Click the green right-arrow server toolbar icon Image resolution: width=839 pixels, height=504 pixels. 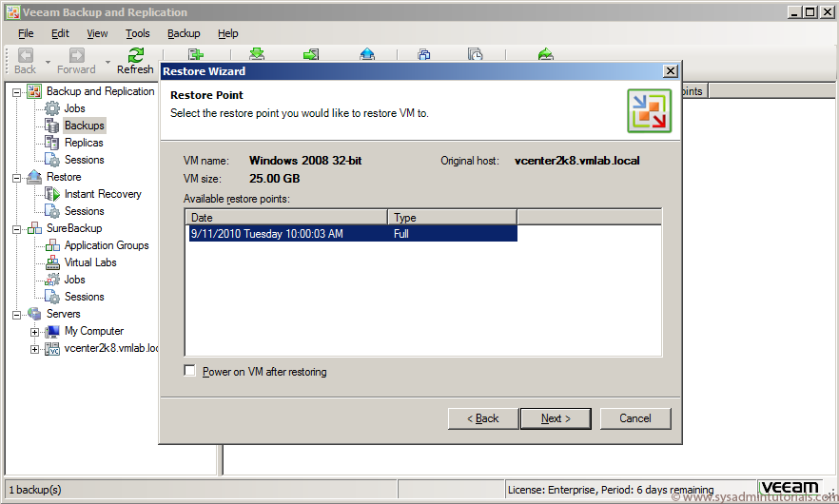[311, 54]
